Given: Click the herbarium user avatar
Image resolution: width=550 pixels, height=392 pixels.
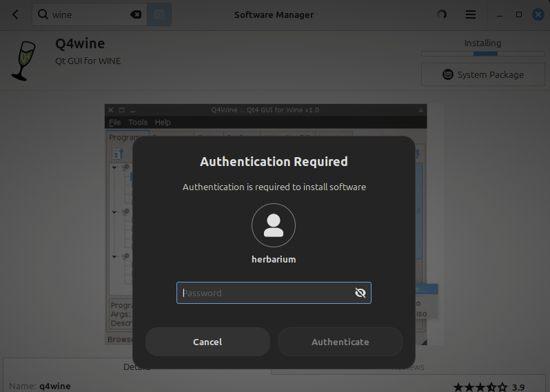Looking at the screenshot, I should (x=274, y=225).
